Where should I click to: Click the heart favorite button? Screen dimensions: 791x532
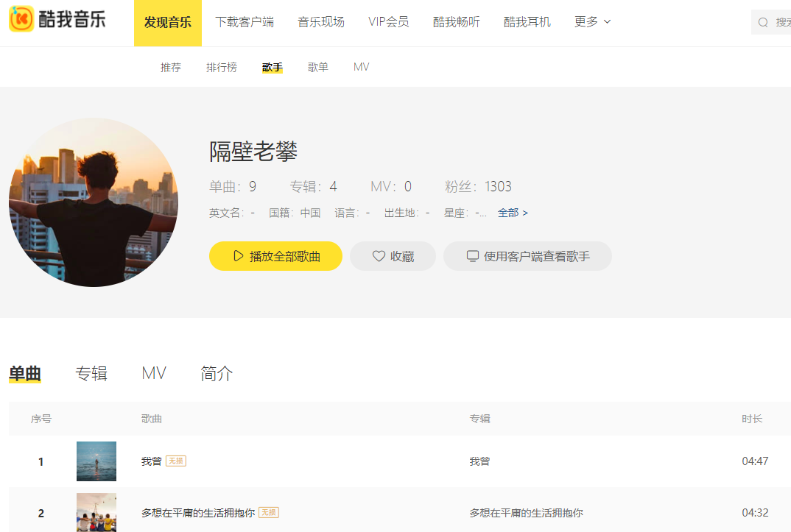[x=393, y=256]
